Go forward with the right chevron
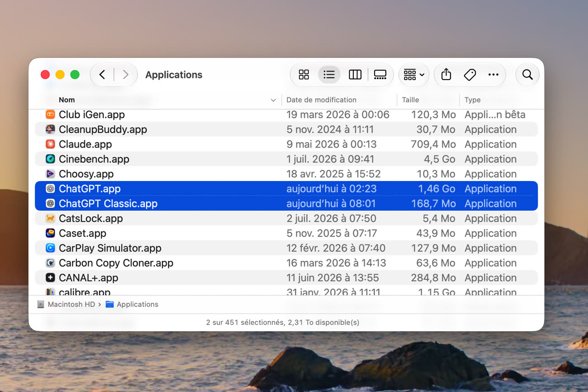The image size is (588, 392). click(x=126, y=75)
